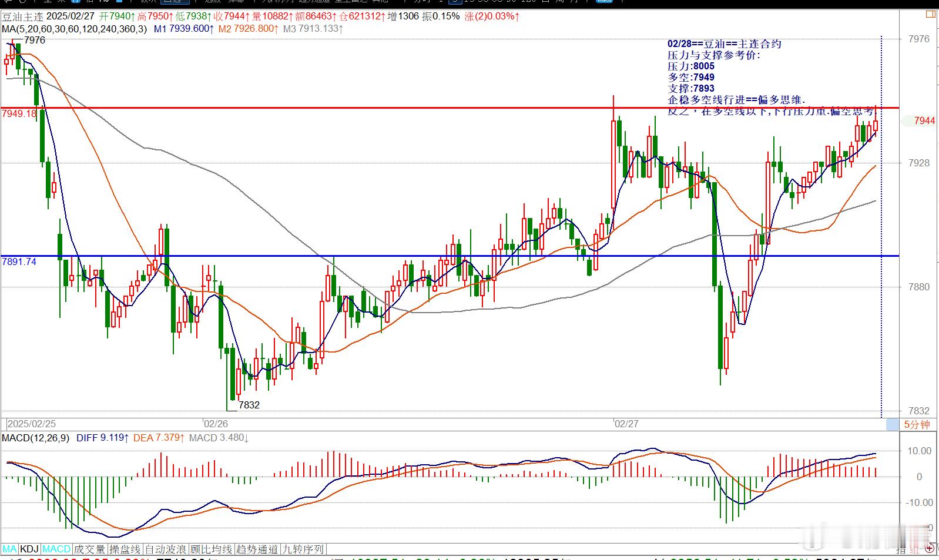939x560 pixels.
Task: Switch to the KDJ indicator tab
Action: pos(29,549)
